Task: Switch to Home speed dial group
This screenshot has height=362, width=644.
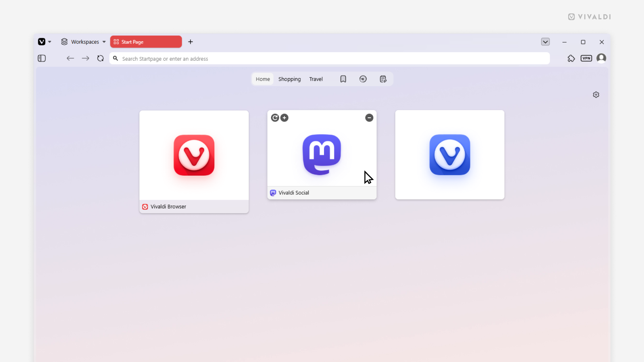Action: coord(263,79)
